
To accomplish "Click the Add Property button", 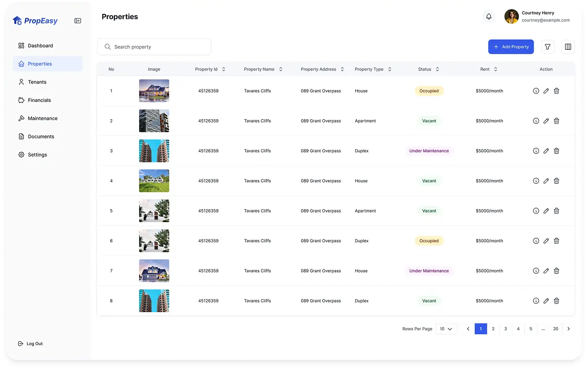I will [511, 46].
